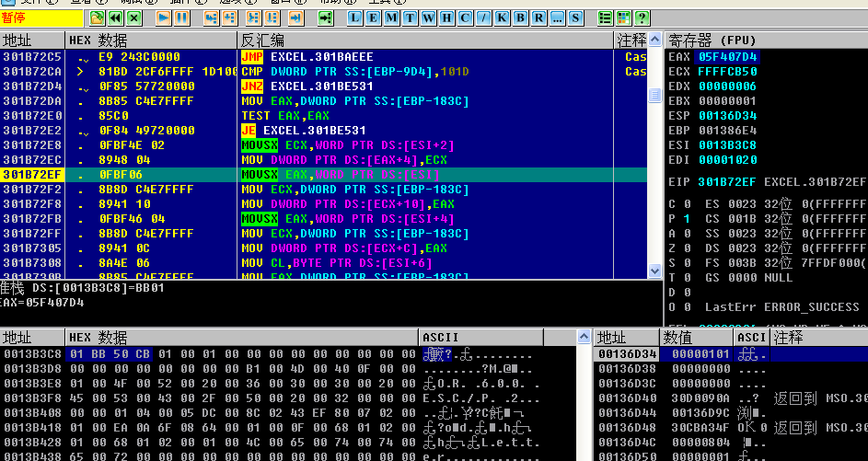Click the P flag value 1
868x461 pixels.
coord(687,219)
